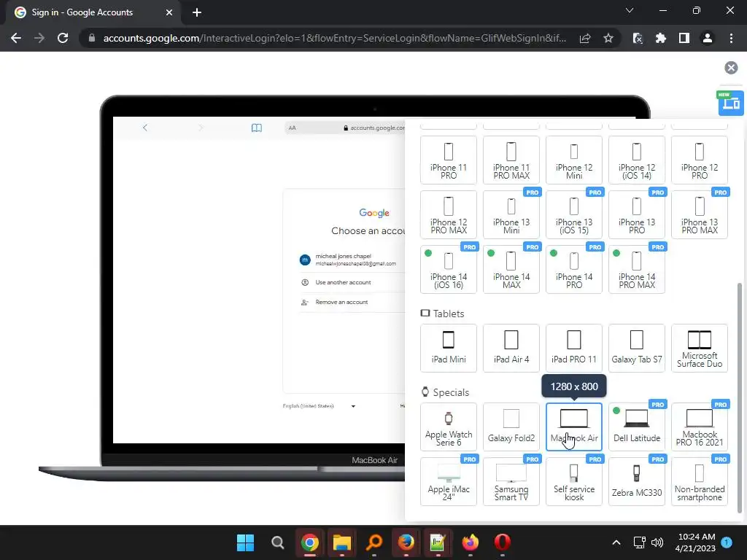Open the Chrome three-dot menu
The height and width of the screenshot is (560, 747).
tap(731, 38)
